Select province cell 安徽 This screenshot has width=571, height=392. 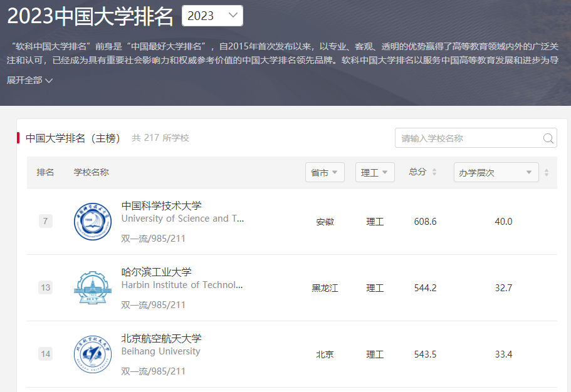pos(325,222)
